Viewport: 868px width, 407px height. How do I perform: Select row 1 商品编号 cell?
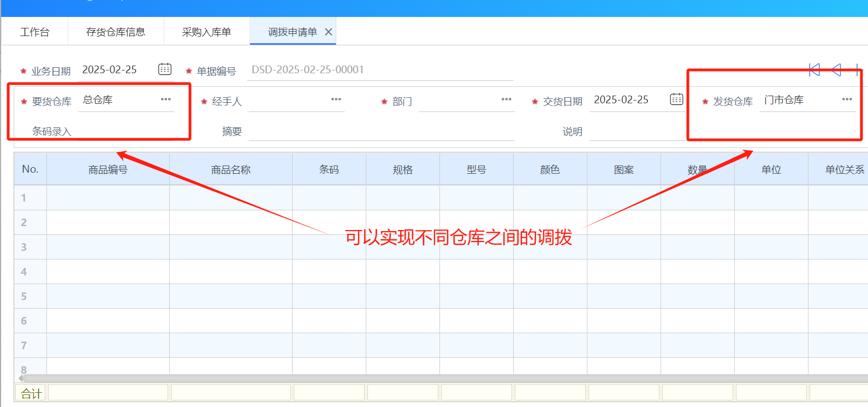coord(108,198)
